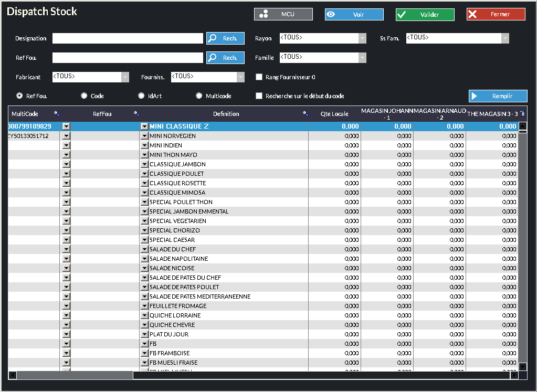Enable the Rang Fournisseur 0 checkbox
Screen dimensions: 537x392
click(259, 77)
